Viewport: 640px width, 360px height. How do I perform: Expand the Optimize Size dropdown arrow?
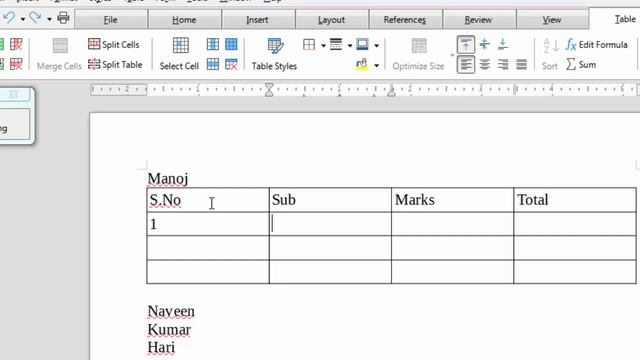click(x=452, y=55)
